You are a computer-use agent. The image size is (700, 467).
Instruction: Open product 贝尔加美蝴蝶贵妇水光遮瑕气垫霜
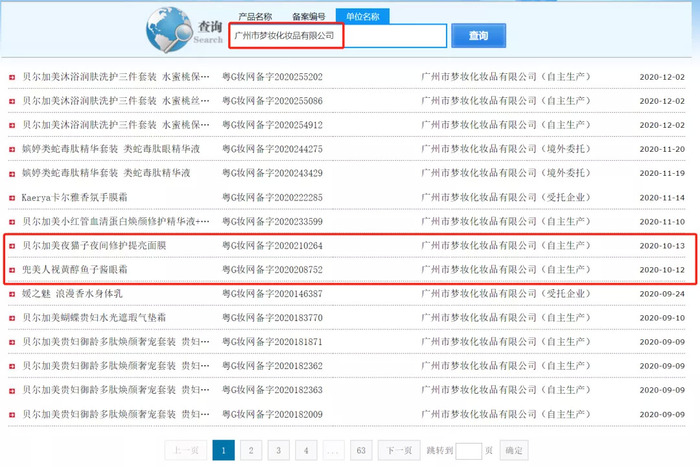click(94, 318)
